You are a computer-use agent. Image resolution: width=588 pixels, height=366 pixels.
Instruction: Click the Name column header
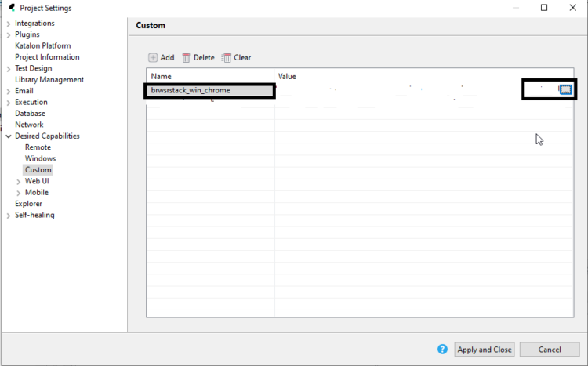(210, 77)
